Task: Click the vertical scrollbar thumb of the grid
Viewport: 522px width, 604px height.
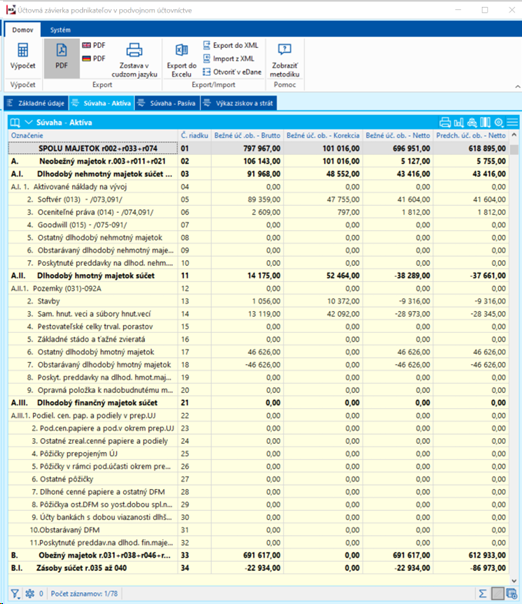Action: (514, 149)
